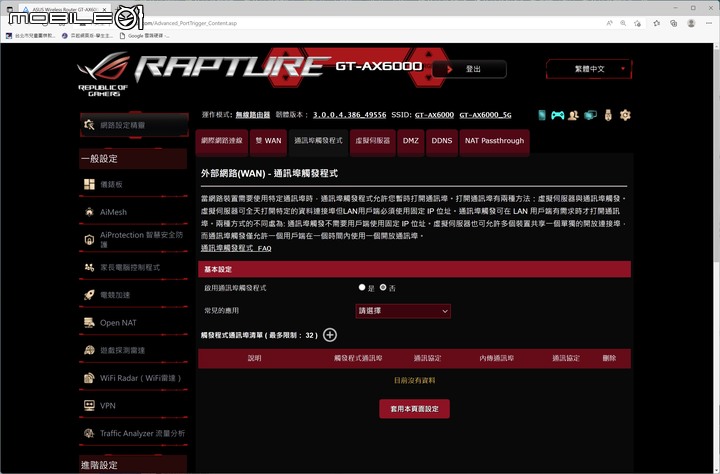The width and height of the screenshot is (720, 474).
Task: Click the gamepad icon in status bar
Action: (557, 115)
